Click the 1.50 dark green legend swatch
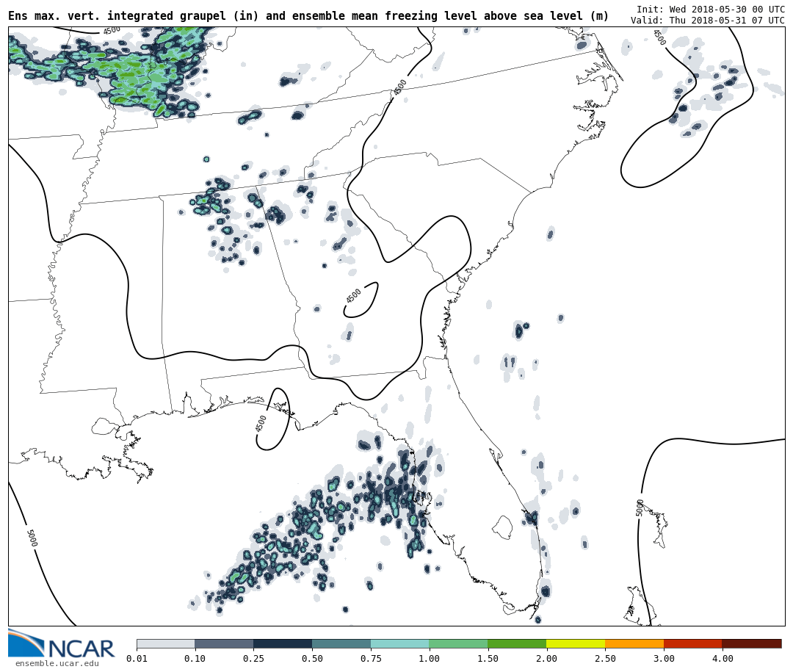Image resolution: width=793 pixels, height=672 pixels. tap(517, 643)
